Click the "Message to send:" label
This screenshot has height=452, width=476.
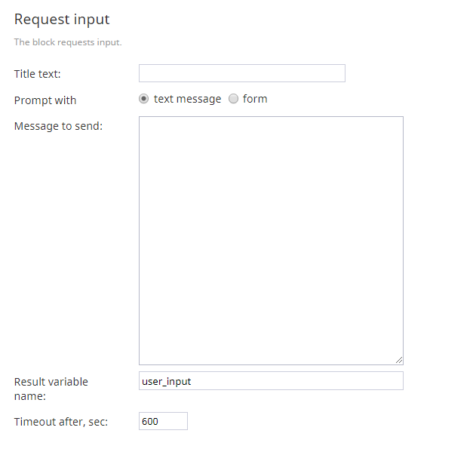click(x=58, y=126)
